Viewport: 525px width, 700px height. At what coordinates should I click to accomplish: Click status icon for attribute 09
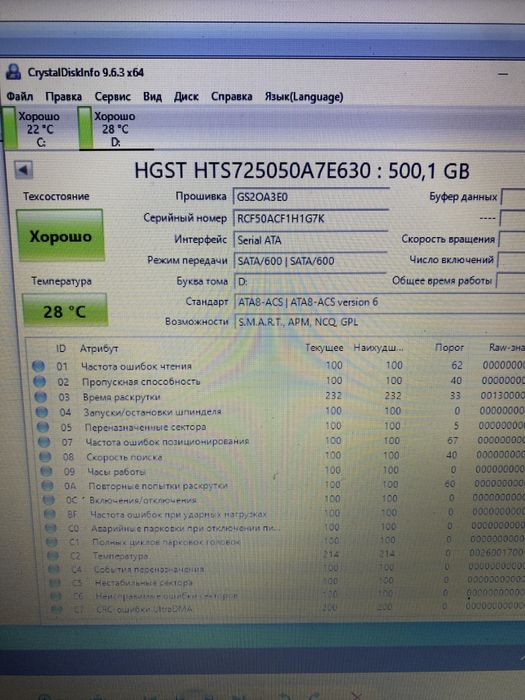point(46,471)
